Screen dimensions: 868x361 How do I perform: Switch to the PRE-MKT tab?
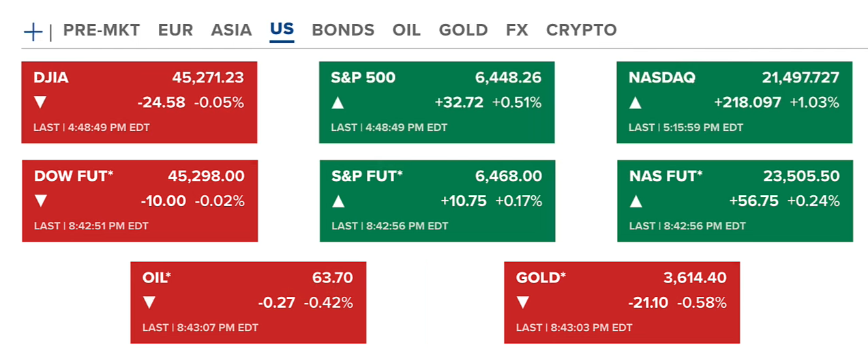click(x=102, y=30)
